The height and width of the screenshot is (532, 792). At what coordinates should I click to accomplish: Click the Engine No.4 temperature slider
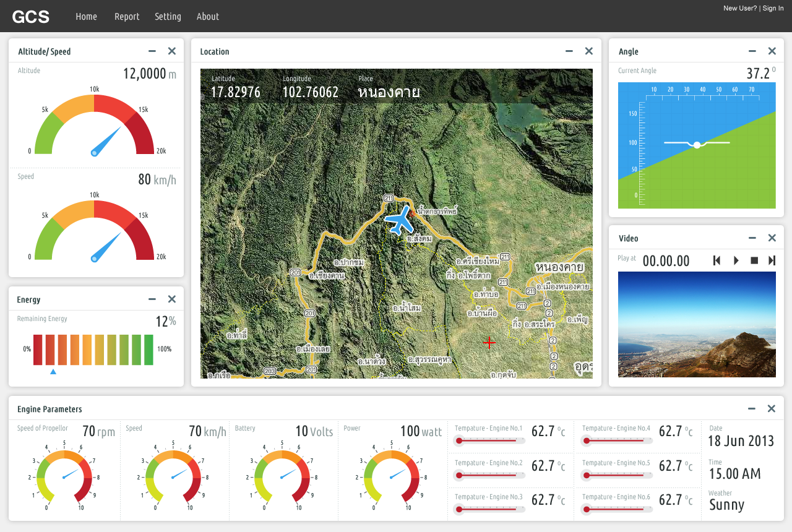617,440
